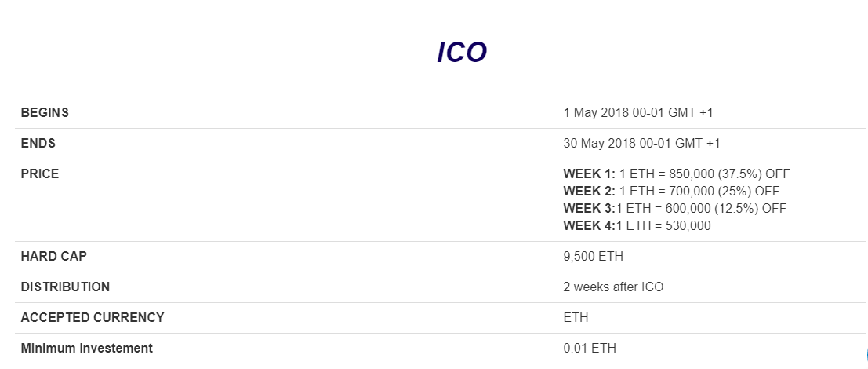Select the DISTRIBUTION label
Image resolution: width=868 pixels, height=369 pixels.
(65, 287)
